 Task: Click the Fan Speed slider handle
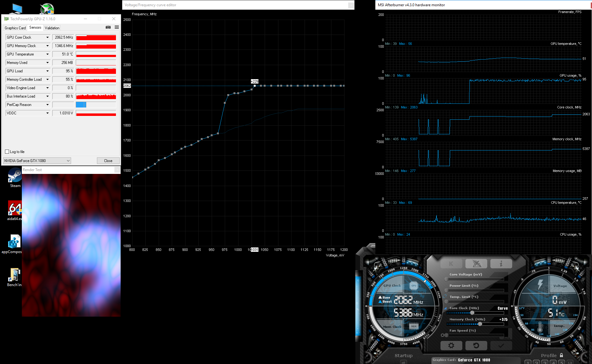point(446,335)
